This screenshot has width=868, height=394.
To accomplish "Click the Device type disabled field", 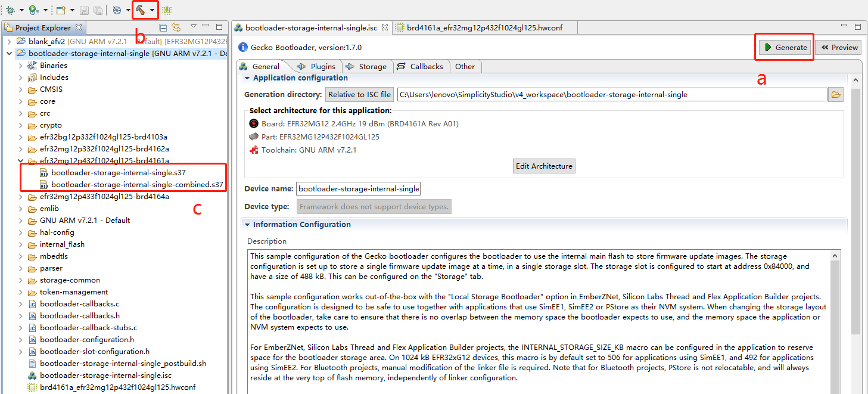I will click(374, 207).
